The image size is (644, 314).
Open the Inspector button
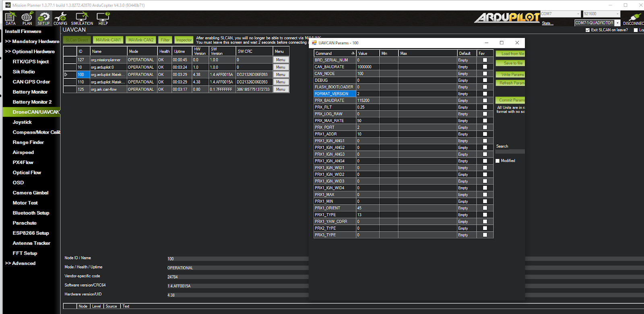pyautogui.click(x=184, y=40)
